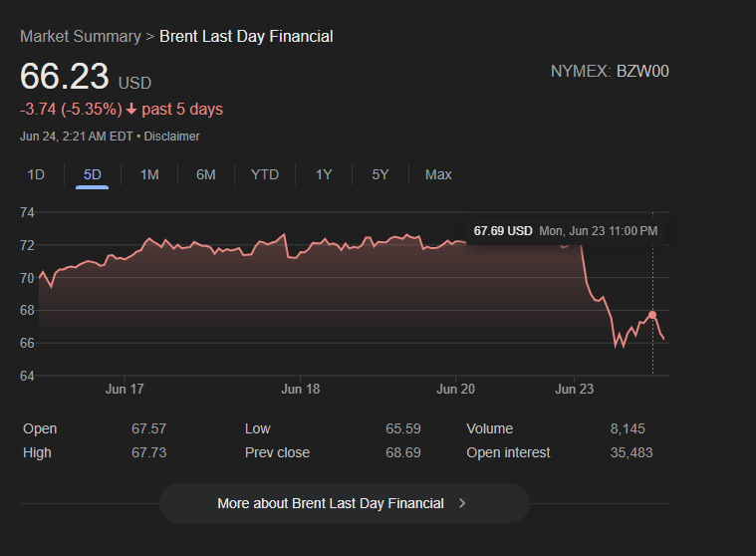Click the Open interest label
The height and width of the screenshot is (556, 756).
[508, 452]
